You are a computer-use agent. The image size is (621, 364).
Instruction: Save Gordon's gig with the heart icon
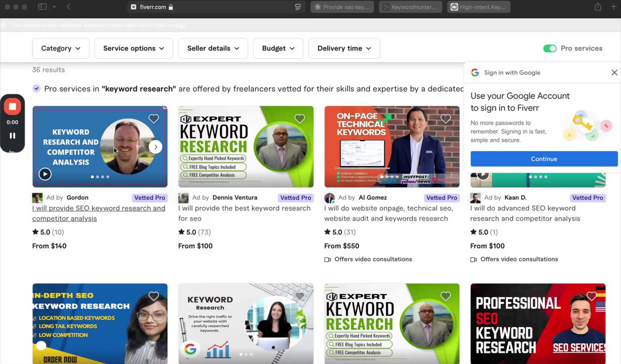154,119
